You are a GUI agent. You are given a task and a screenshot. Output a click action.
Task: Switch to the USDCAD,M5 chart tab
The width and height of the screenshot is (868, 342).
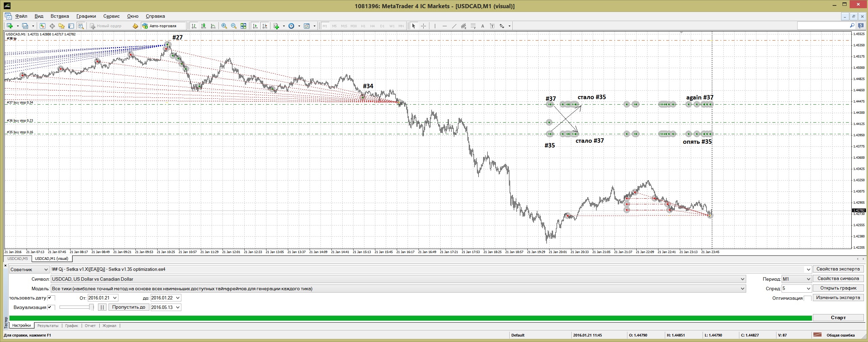18,259
